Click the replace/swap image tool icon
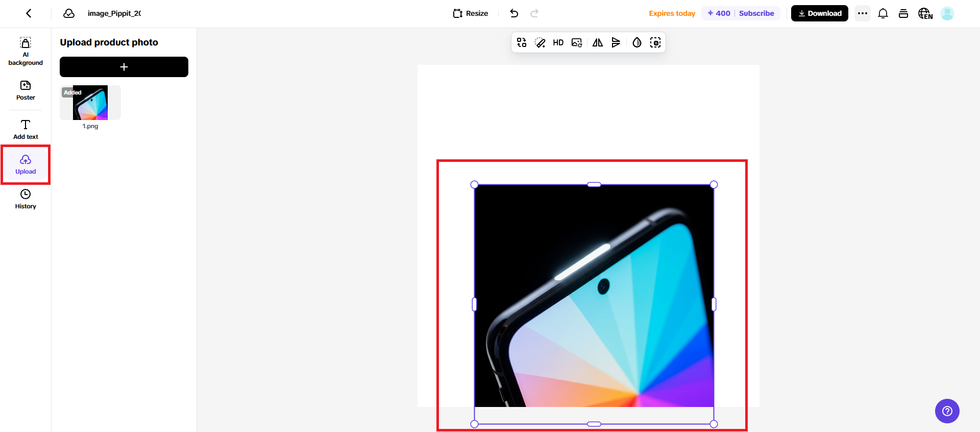 point(522,42)
